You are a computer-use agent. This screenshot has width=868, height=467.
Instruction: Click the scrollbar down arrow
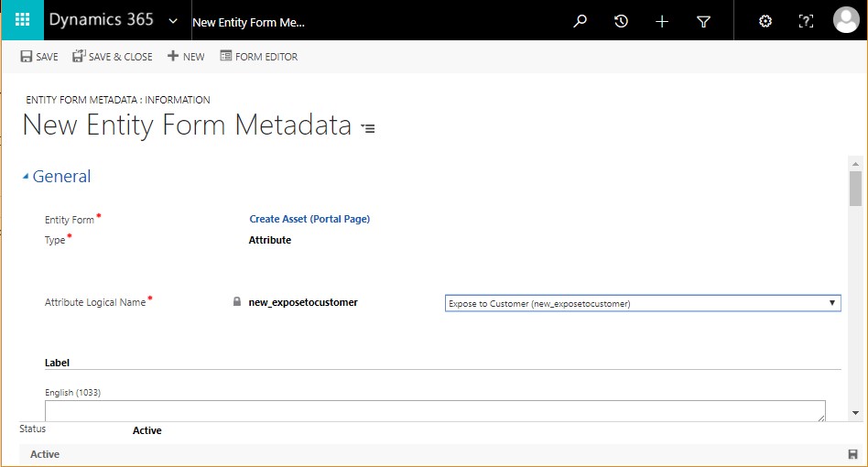(855, 413)
